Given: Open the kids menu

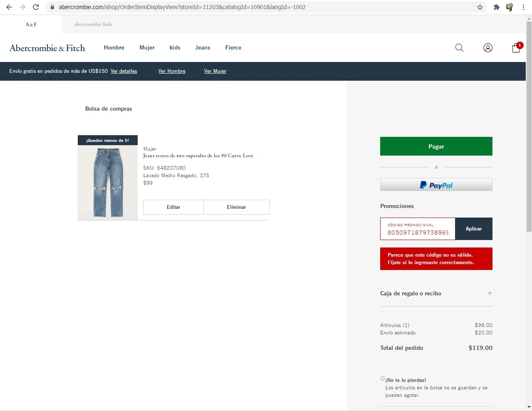Looking at the screenshot, I should coord(175,48).
